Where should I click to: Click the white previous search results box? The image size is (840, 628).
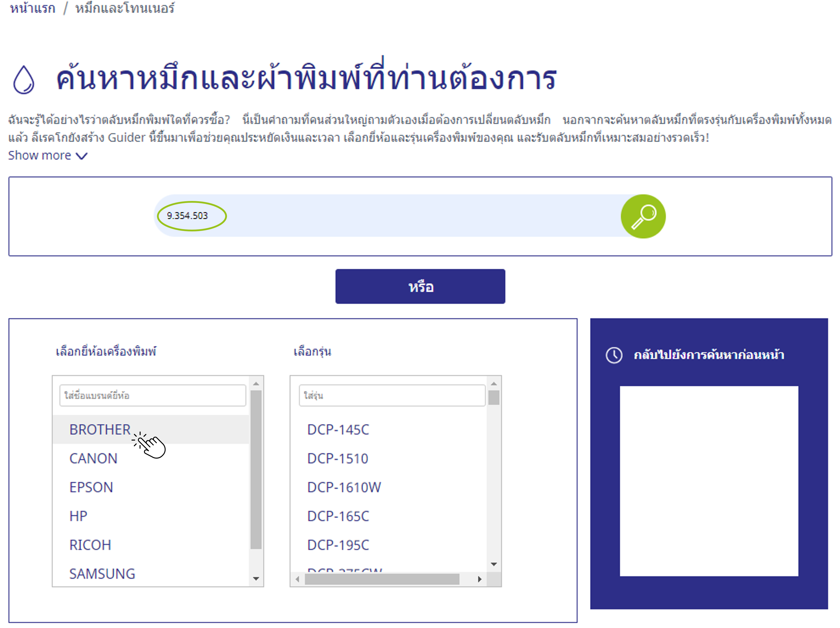(x=709, y=481)
